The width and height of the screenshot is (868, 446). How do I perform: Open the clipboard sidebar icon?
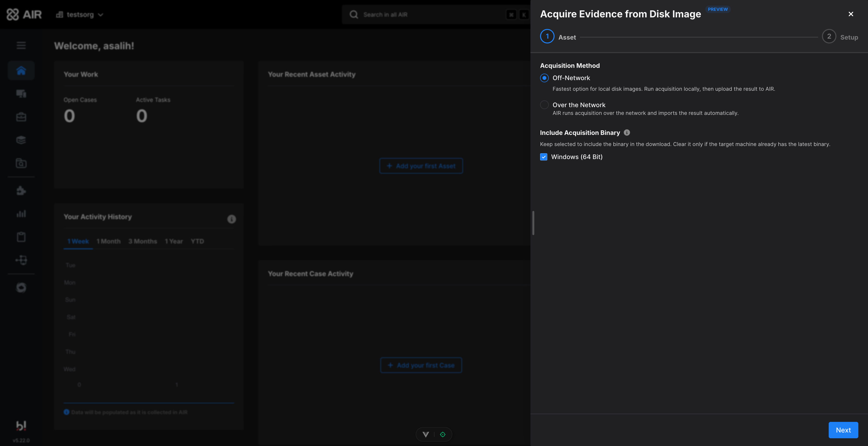pos(21,237)
